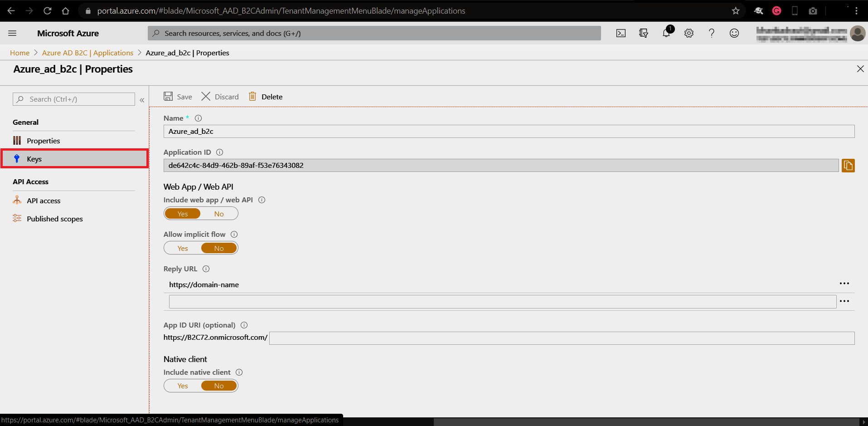
Task: Open the feedback smiley icon
Action: coord(734,33)
